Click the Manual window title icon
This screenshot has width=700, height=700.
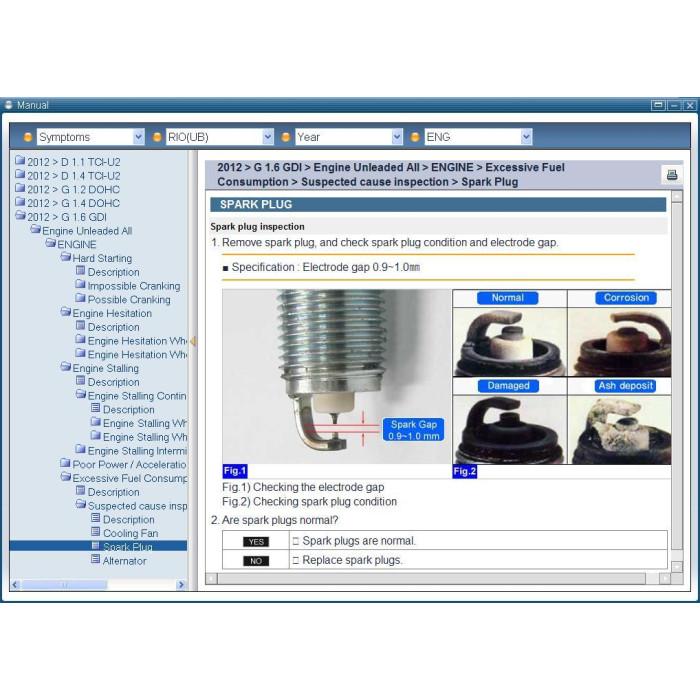point(8,105)
